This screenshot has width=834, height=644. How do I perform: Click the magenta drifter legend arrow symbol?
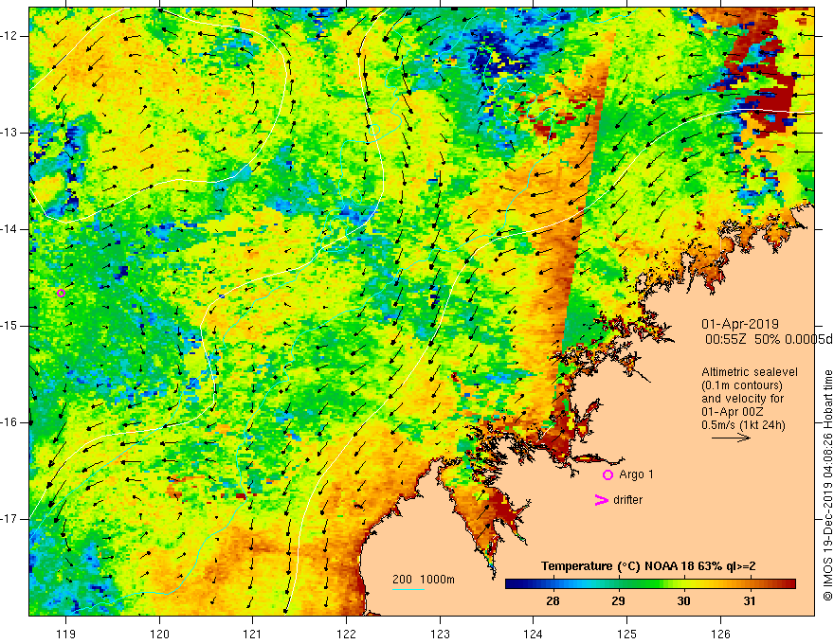pos(601,500)
